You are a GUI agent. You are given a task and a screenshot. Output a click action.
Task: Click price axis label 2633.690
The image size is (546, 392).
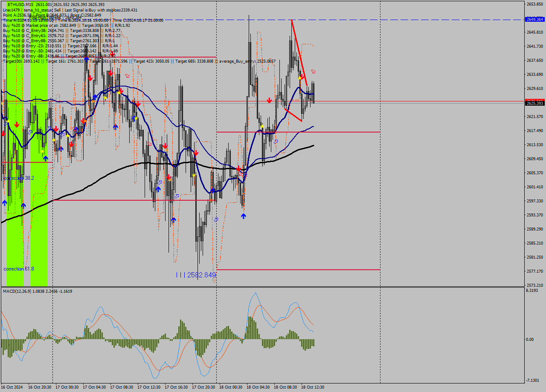point(534,75)
